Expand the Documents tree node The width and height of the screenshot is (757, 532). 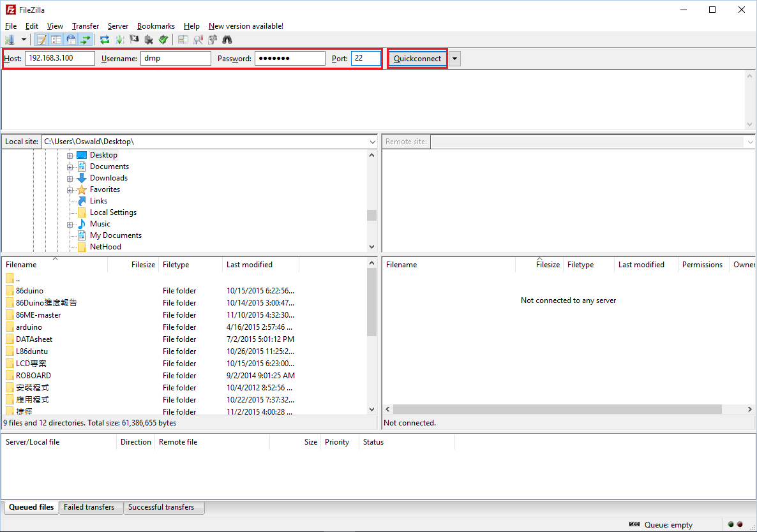coord(70,167)
